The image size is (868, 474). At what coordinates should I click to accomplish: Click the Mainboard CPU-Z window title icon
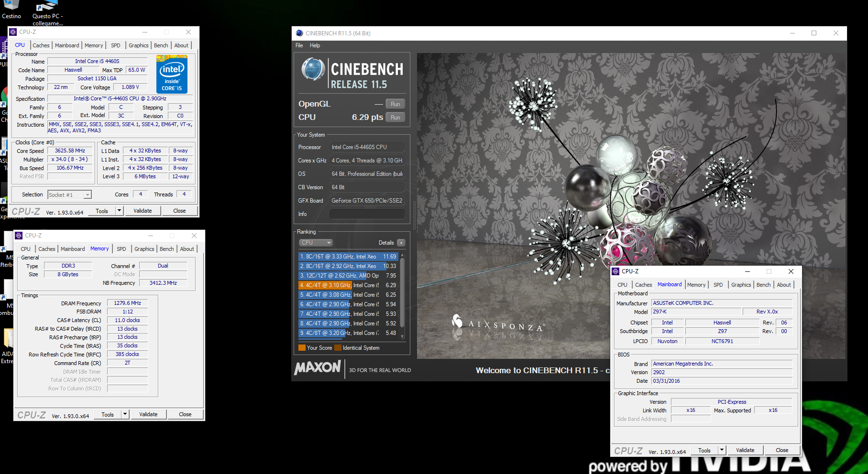pyautogui.click(x=615, y=271)
